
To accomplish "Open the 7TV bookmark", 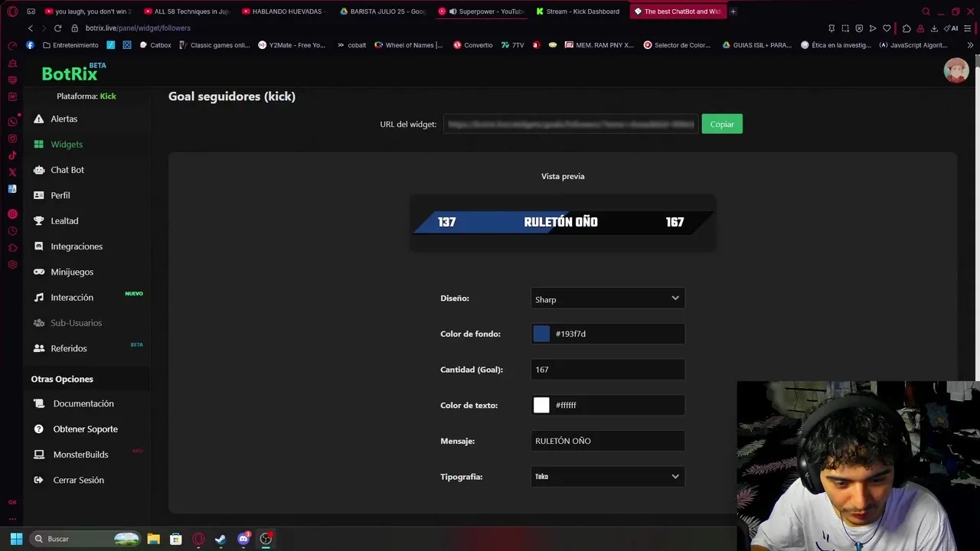I will [512, 45].
